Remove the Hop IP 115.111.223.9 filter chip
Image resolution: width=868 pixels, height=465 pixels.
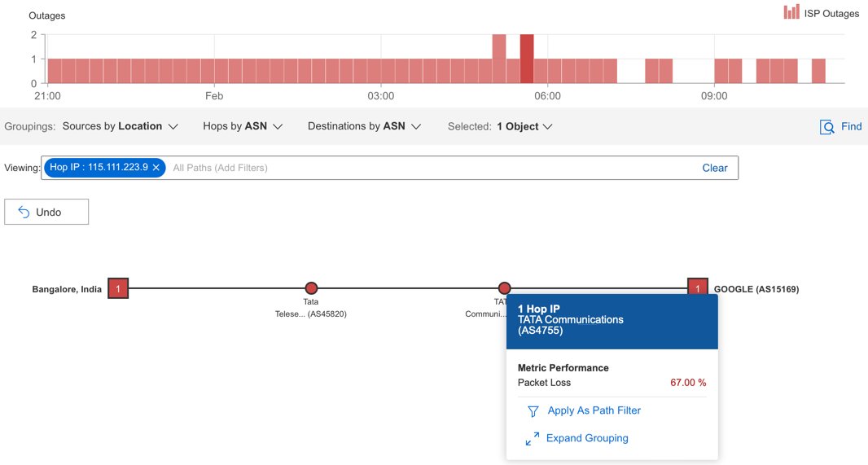(156, 167)
